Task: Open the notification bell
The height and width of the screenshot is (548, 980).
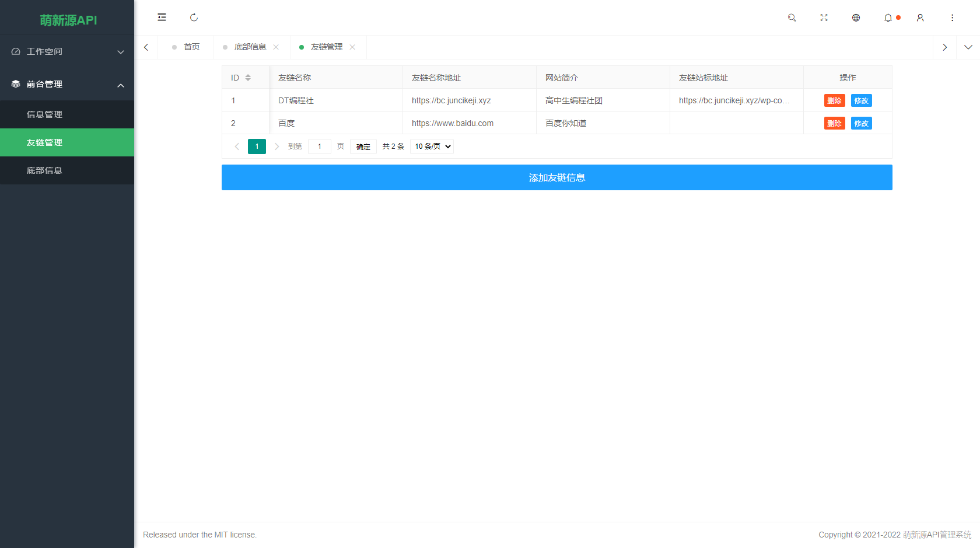Action: (x=888, y=18)
